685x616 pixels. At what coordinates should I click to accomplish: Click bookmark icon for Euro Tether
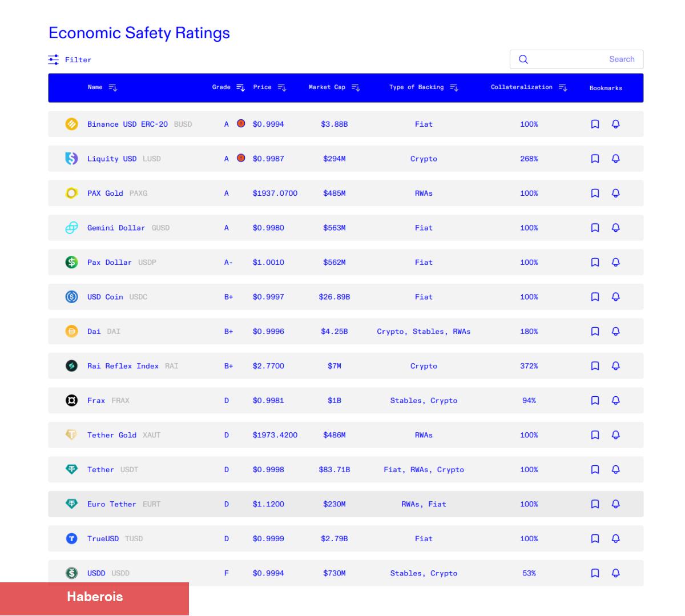click(595, 504)
